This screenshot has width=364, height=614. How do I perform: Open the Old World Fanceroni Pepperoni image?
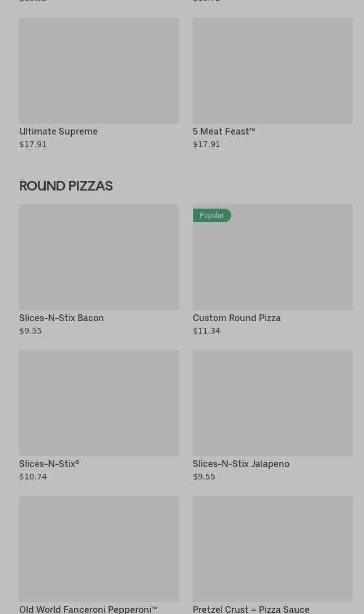[x=99, y=548]
